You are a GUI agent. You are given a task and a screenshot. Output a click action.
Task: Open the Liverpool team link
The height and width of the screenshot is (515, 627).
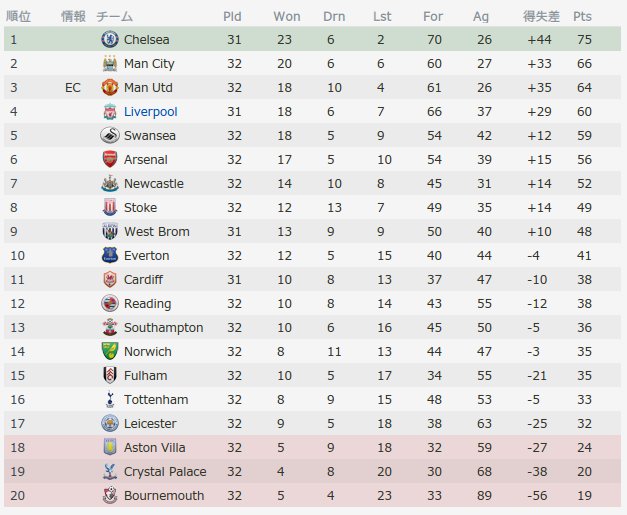(150, 112)
